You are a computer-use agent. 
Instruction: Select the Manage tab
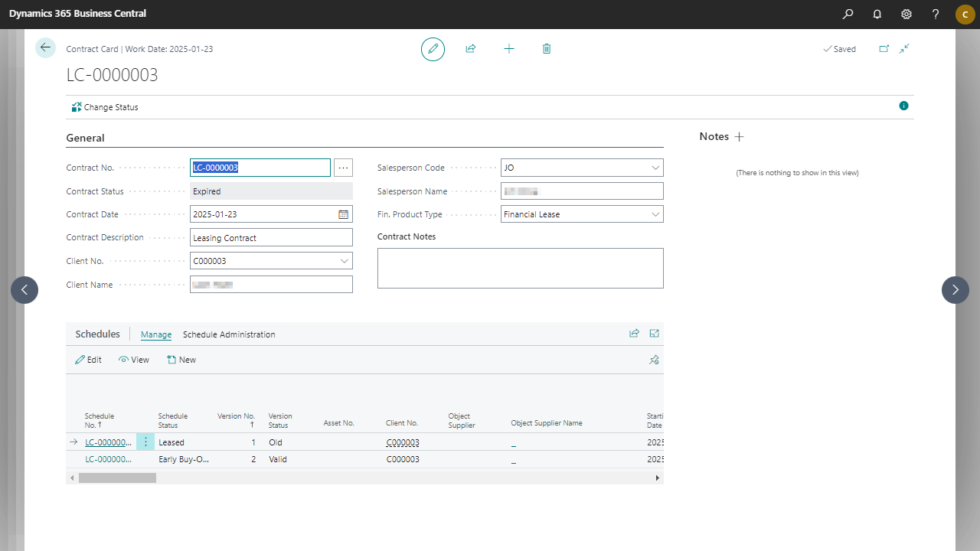156,334
